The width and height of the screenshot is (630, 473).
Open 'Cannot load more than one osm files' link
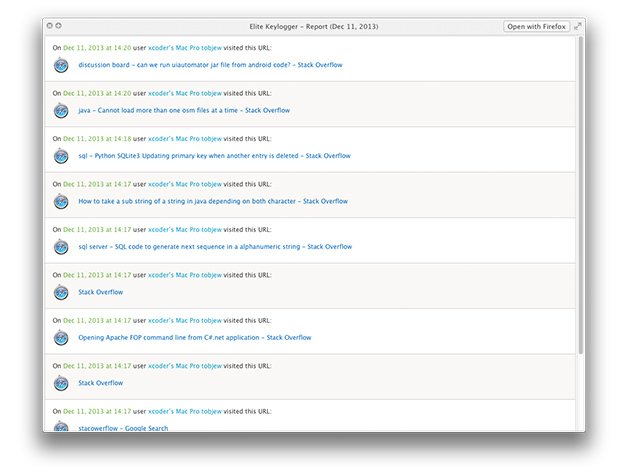coord(184,110)
